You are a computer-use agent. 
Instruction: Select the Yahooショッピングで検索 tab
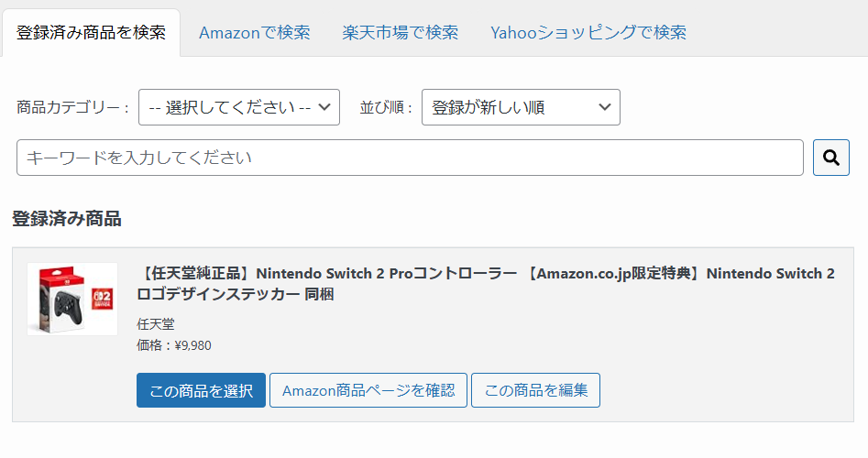588,32
